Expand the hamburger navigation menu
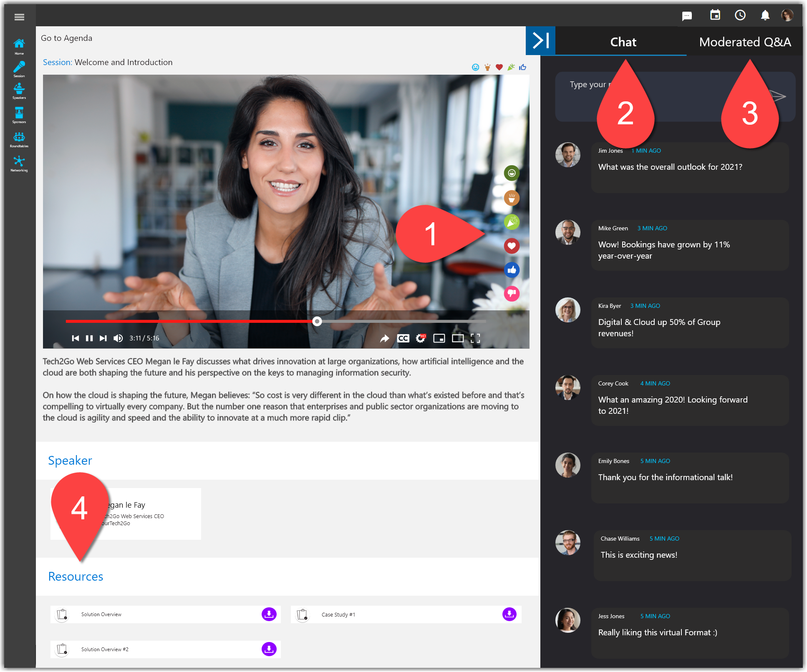The image size is (807, 672). click(19, 17)
